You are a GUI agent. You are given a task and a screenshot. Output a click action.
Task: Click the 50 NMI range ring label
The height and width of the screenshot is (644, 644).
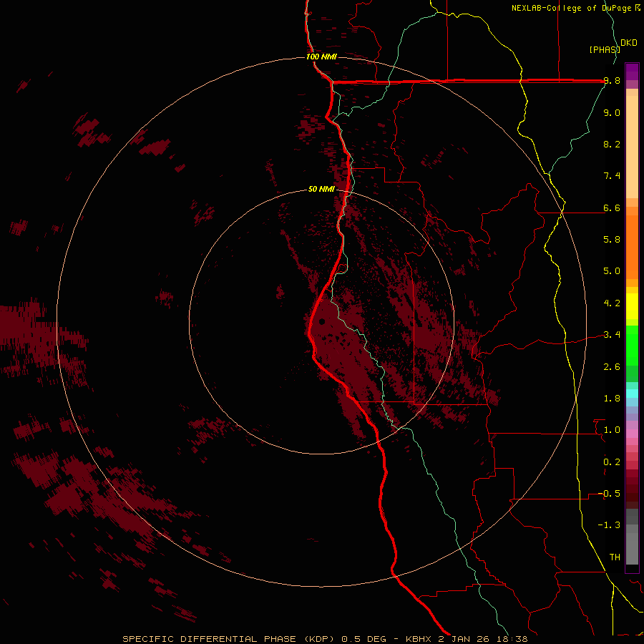321,189
